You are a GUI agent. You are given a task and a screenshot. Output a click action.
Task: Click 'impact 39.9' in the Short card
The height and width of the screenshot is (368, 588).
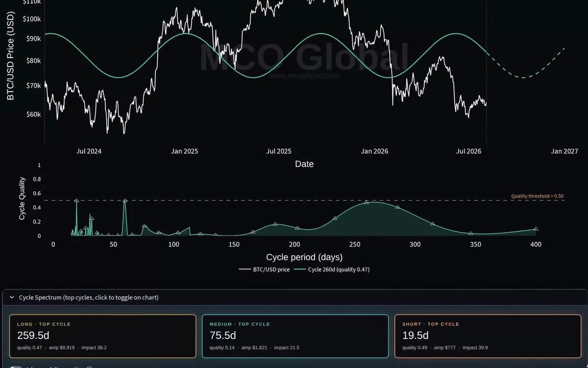[475, 347]
